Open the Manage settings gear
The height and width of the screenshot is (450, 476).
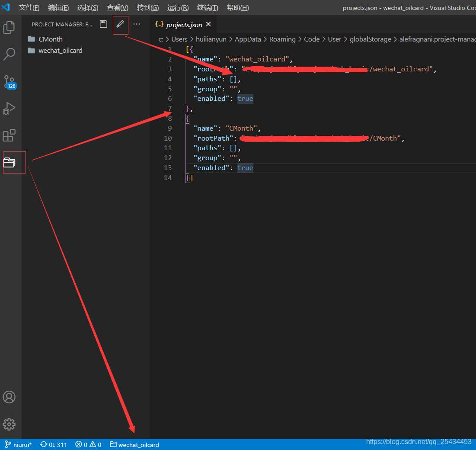point(10,424)
